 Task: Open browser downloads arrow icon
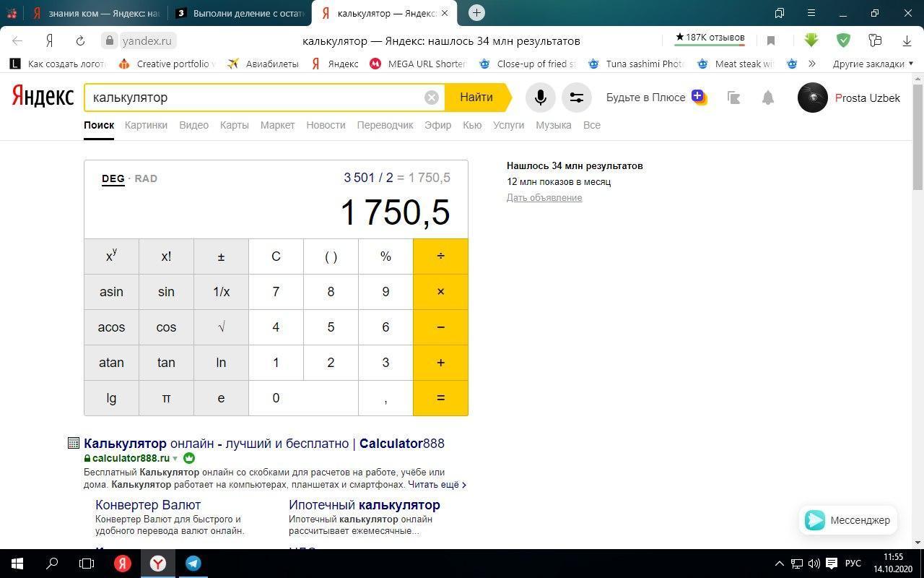(x=907, y=40)
